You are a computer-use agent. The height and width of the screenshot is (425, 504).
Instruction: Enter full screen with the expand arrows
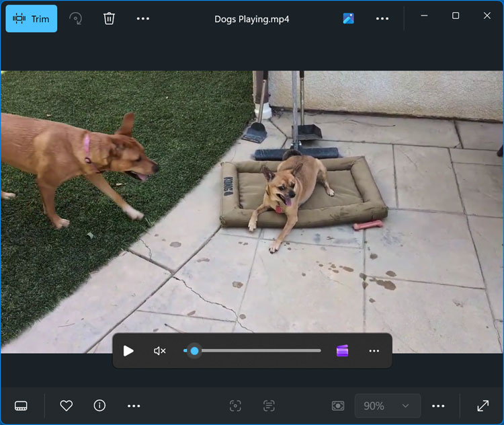(482, 405)
